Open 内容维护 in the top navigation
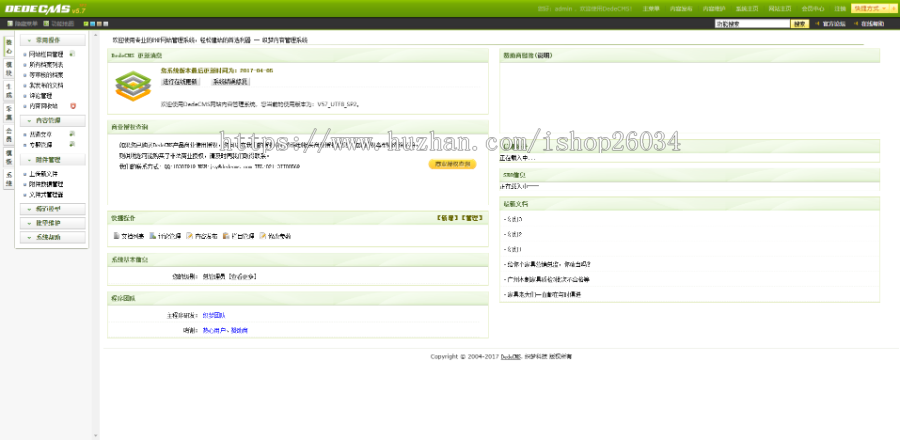The image size is (900, 440). click(x=714, y=9)
